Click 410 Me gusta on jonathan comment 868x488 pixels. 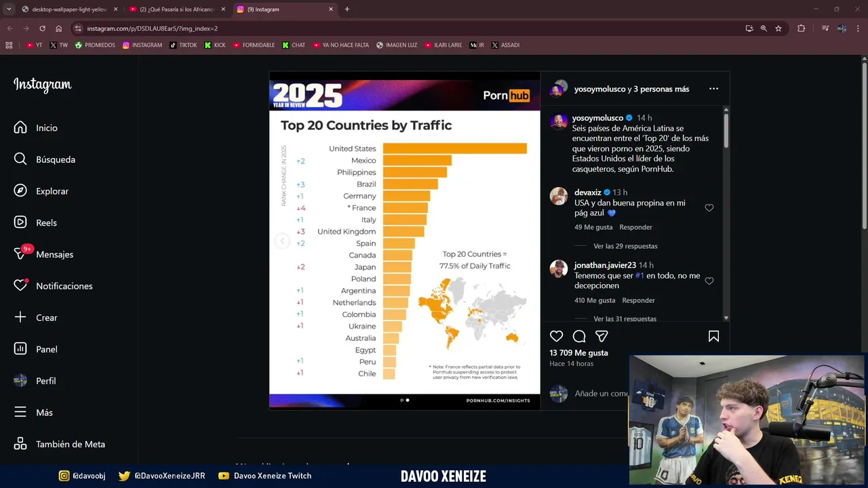pos(595,300)
